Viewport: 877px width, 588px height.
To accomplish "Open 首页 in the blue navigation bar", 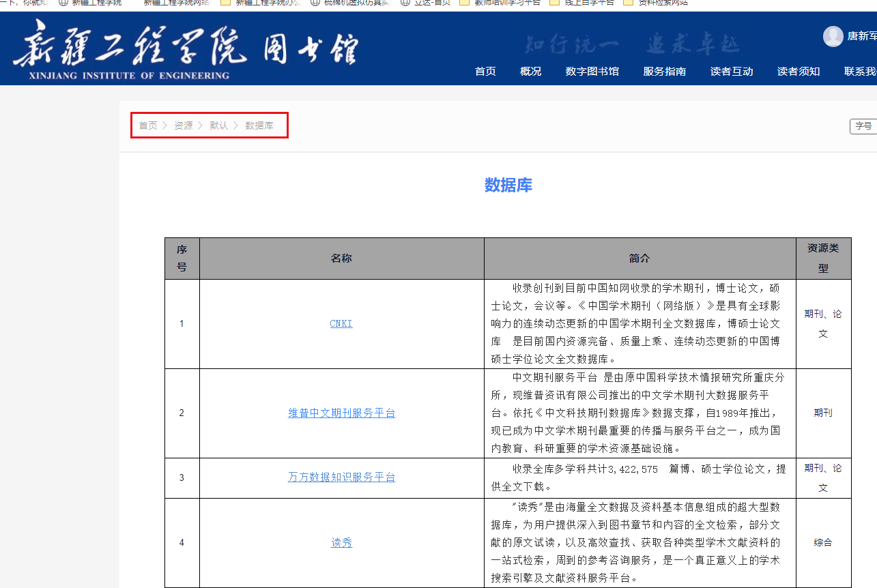I will point(485,71).
